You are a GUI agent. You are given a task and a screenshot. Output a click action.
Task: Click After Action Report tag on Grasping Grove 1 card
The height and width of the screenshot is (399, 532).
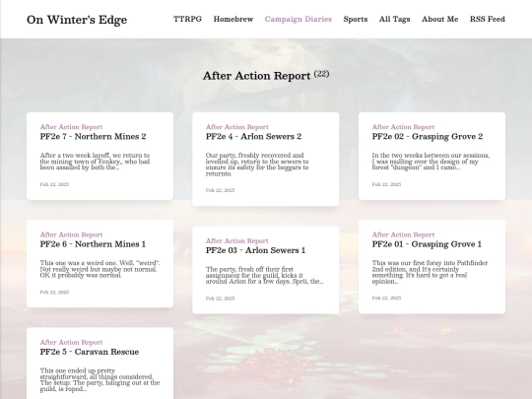coord(403,234)
